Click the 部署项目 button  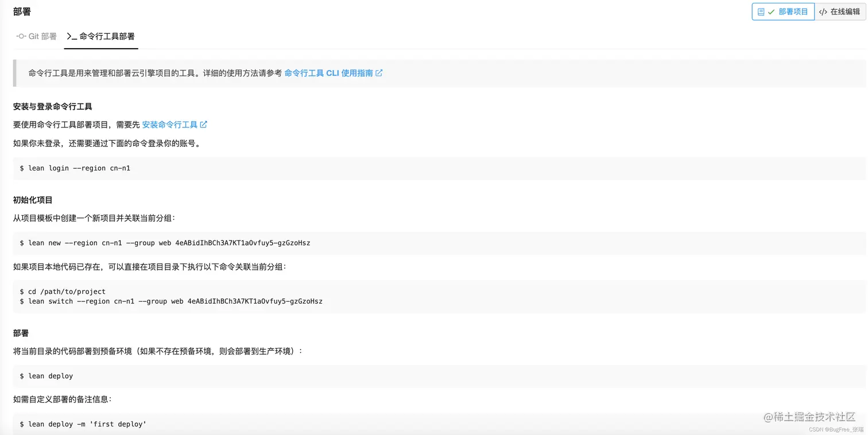(783, 11)
